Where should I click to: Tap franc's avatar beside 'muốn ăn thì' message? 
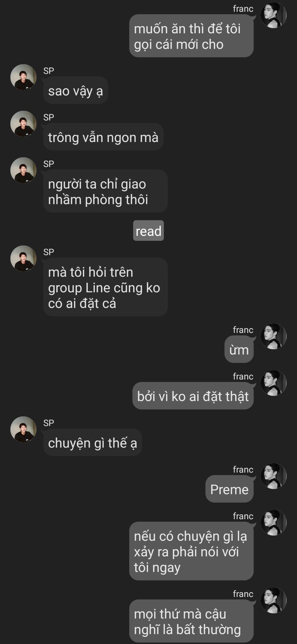(274, 15)
